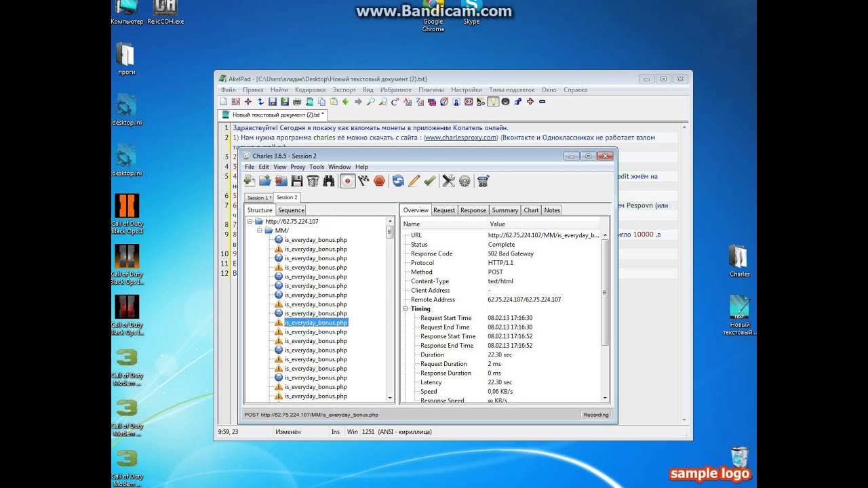868x488 pixels.
Task: Collapse the http://62.75.224.107 tree node
Action: [x=250, y=221]
